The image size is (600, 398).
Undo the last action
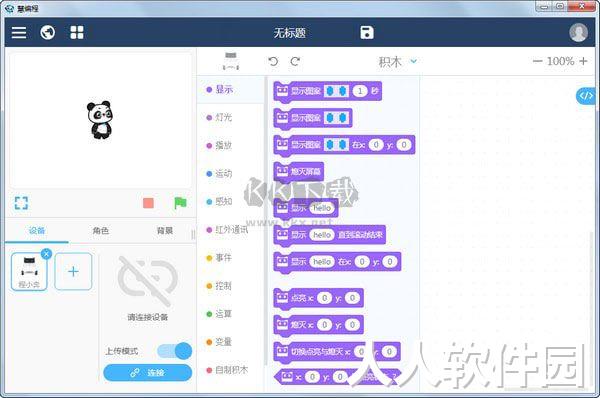(x=273, y=61)
